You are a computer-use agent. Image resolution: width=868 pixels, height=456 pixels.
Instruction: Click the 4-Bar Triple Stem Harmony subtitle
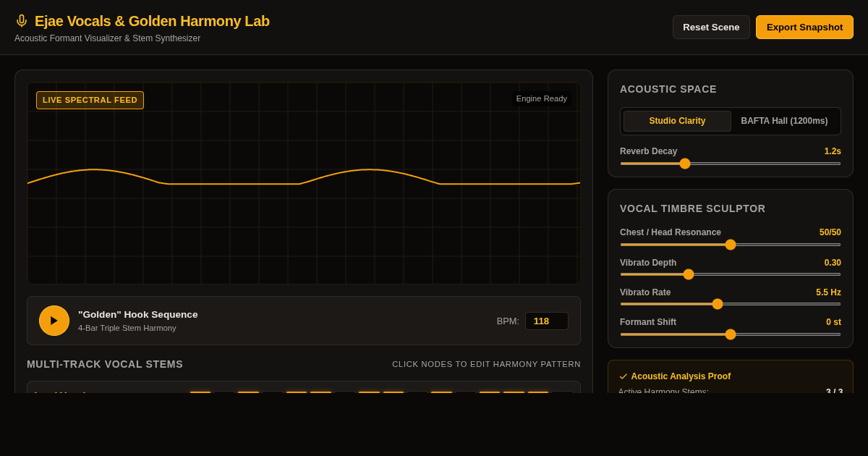click(x=127, y=328)
